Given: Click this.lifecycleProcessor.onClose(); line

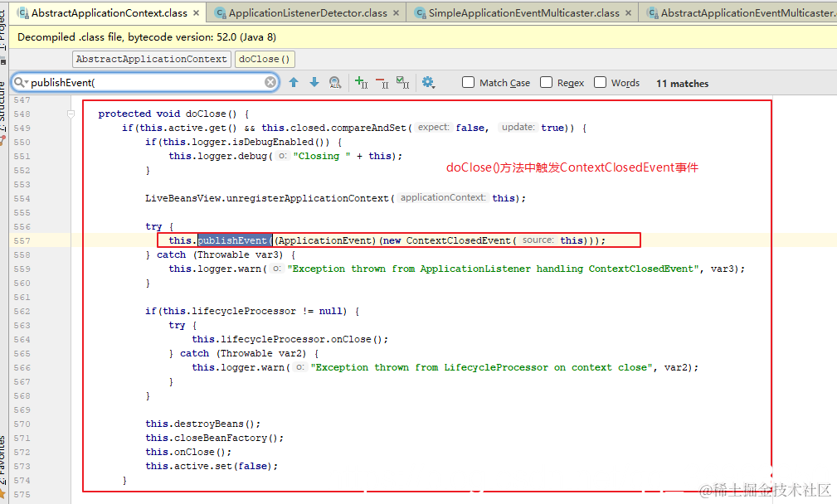Looking at the screenshot, I should coord(290,339).
